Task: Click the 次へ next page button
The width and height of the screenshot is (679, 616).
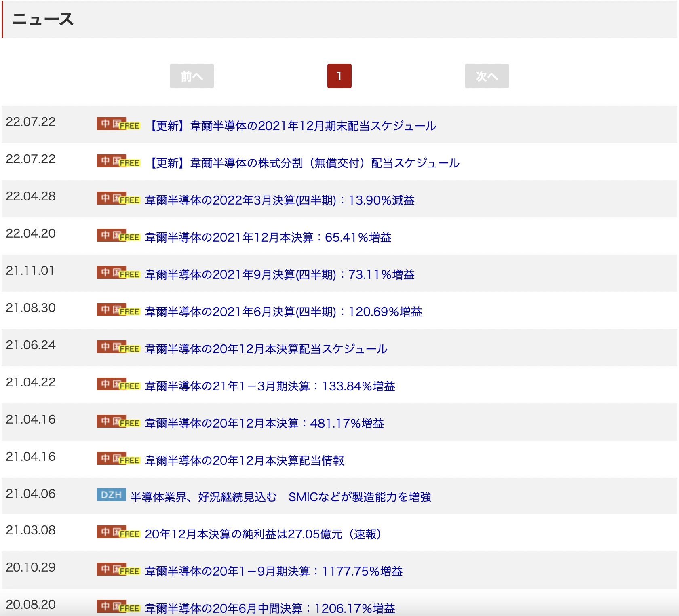Action: (487, 76)
